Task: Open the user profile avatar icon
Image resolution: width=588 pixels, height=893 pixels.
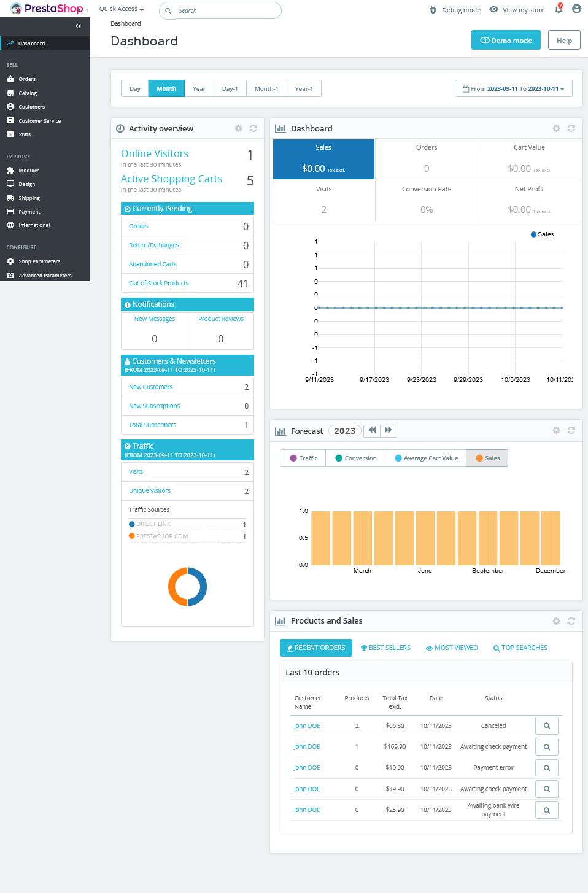Action: pos(576,9)
